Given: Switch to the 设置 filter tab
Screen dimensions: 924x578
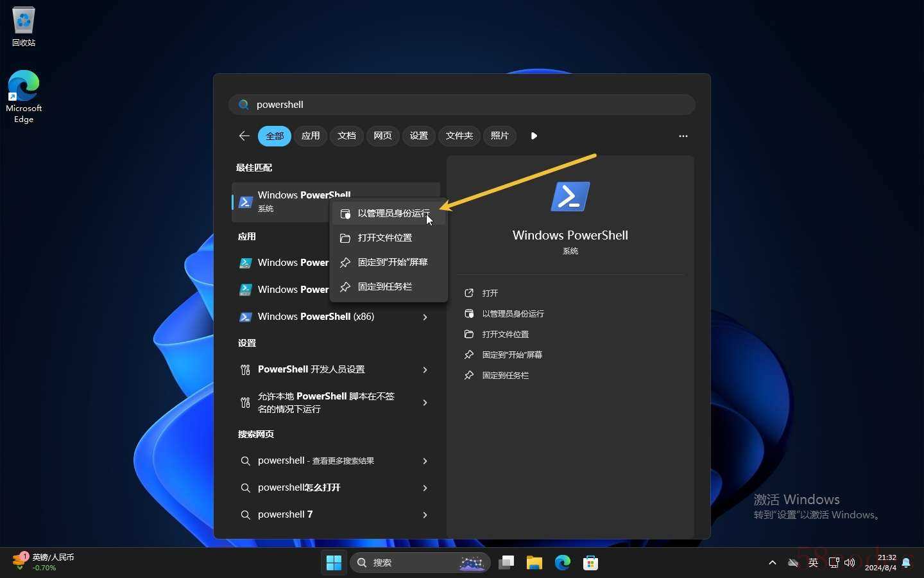Looking at the screenshot, I should (x=418, y=136).
